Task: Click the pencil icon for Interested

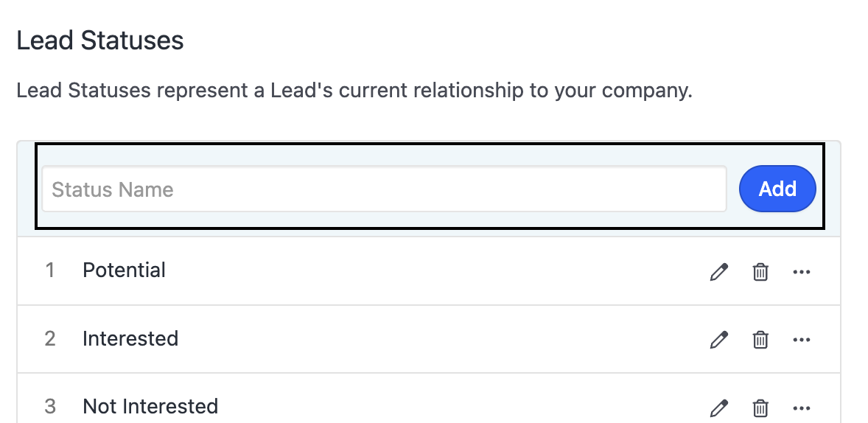Action: pyautogui.click(x=718, y=340)
